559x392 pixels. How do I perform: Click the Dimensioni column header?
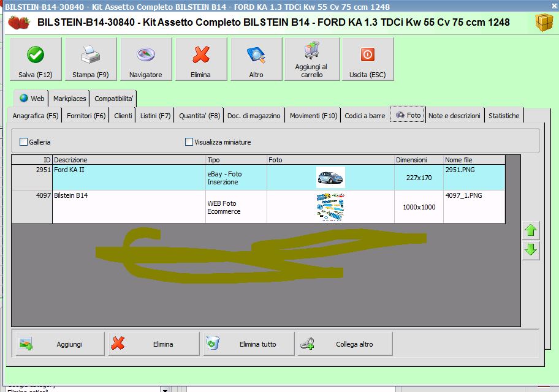(419, 160)
